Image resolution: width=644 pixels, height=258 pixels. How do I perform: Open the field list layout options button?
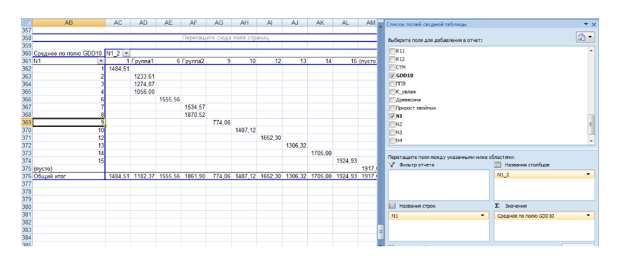click(584, 37)
